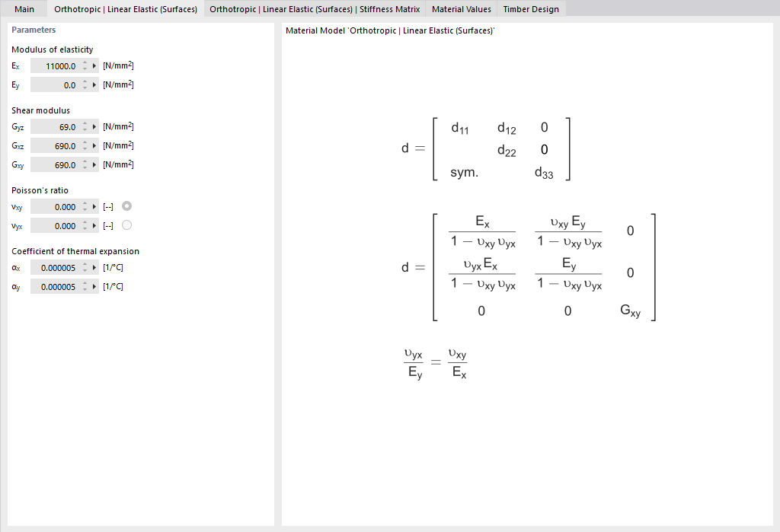This screenshot has height=532, width=780.
Task: Select the radio button beside vxy
Action: click(126, 205)
